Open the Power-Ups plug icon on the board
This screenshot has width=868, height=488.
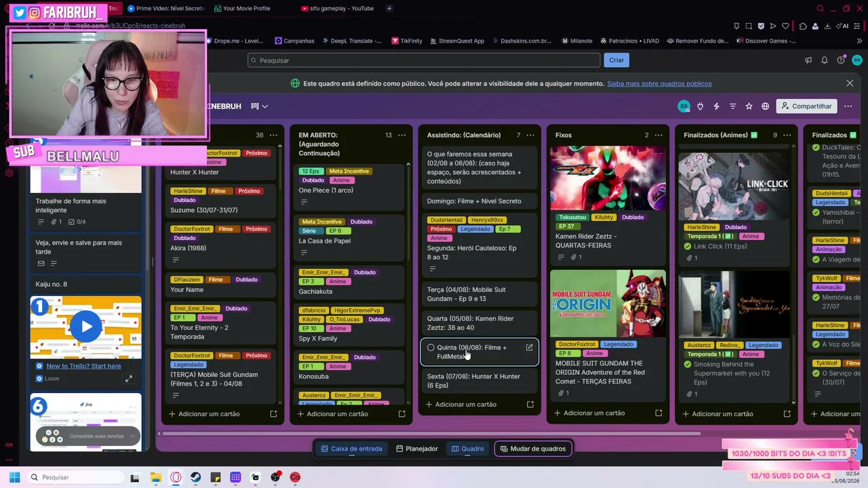point(700,106)
